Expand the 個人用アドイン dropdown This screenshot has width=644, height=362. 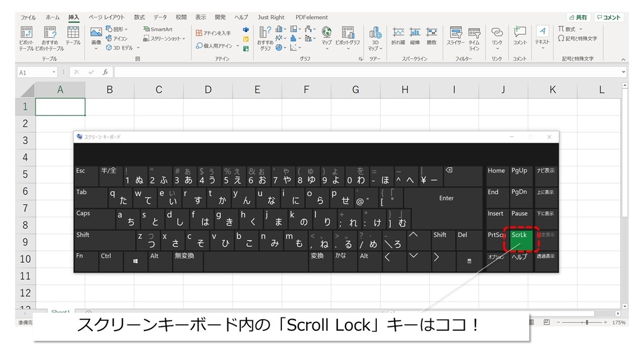238,46
